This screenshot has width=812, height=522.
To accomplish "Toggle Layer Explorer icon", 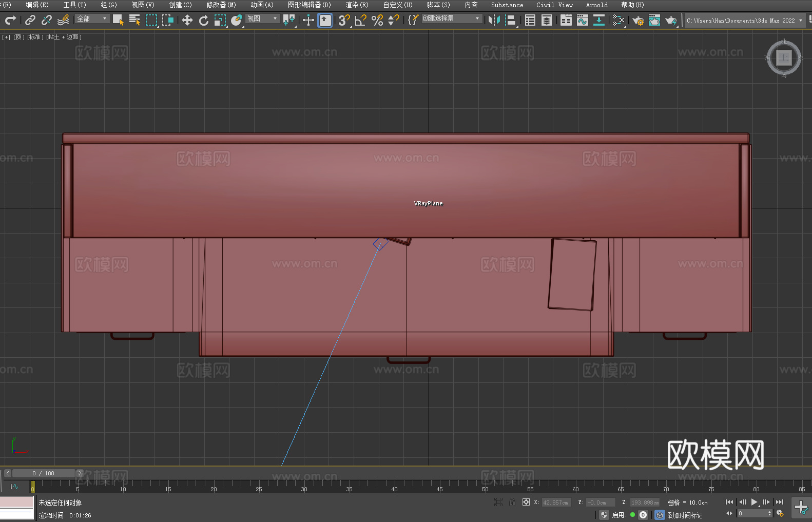I will (547, 20).
